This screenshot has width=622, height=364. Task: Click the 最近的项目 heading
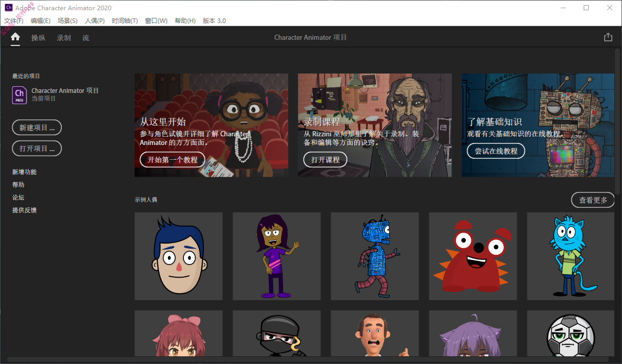(26, 76)
